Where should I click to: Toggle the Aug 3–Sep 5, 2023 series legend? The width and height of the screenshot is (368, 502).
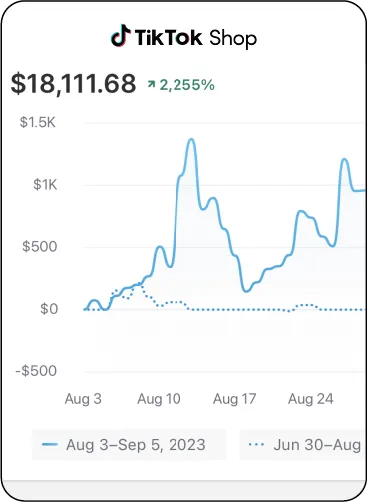pos(129,445)
